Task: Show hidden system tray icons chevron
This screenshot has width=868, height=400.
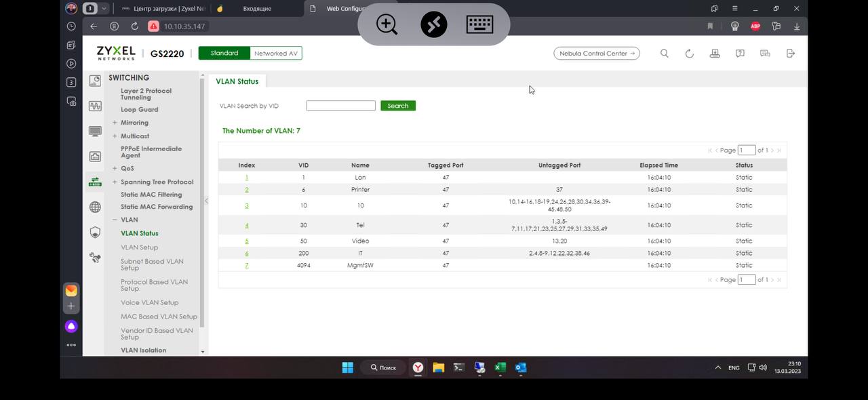Action: [717, 367]
